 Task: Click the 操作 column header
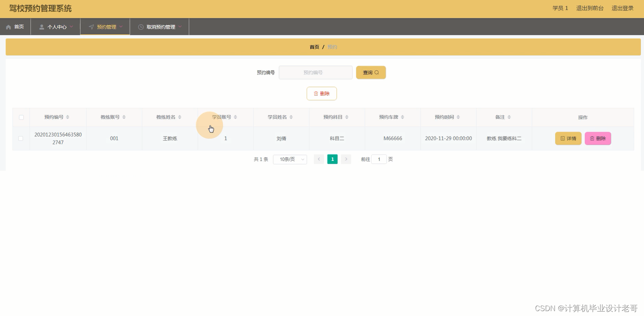[x=583, y=117]
